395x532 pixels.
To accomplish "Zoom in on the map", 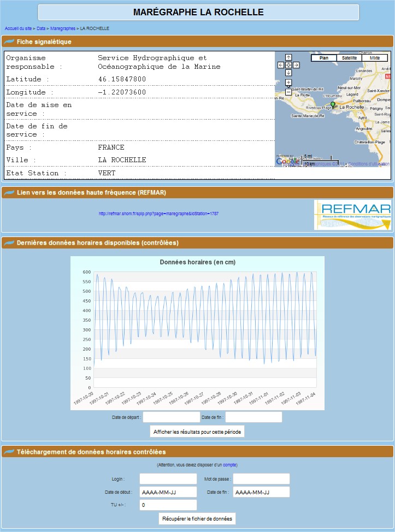I will point(288,83).
